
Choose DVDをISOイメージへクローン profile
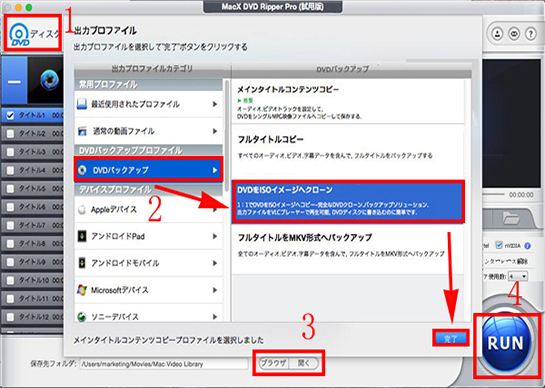348,201
